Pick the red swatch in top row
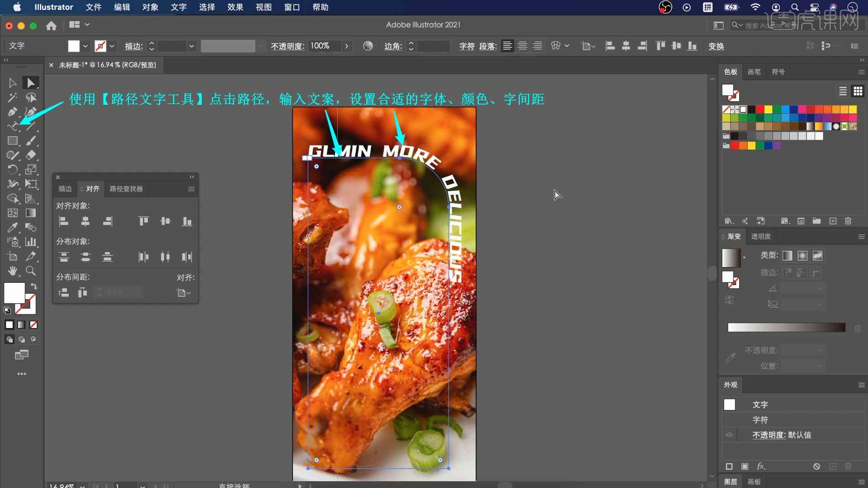The height and width of the screenshot is (488, 868). [760, 109]
